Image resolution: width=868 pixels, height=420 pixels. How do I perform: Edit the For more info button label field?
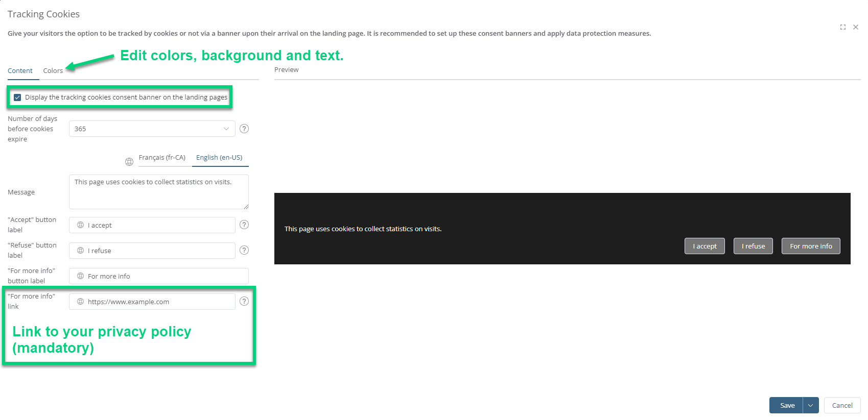159,276
